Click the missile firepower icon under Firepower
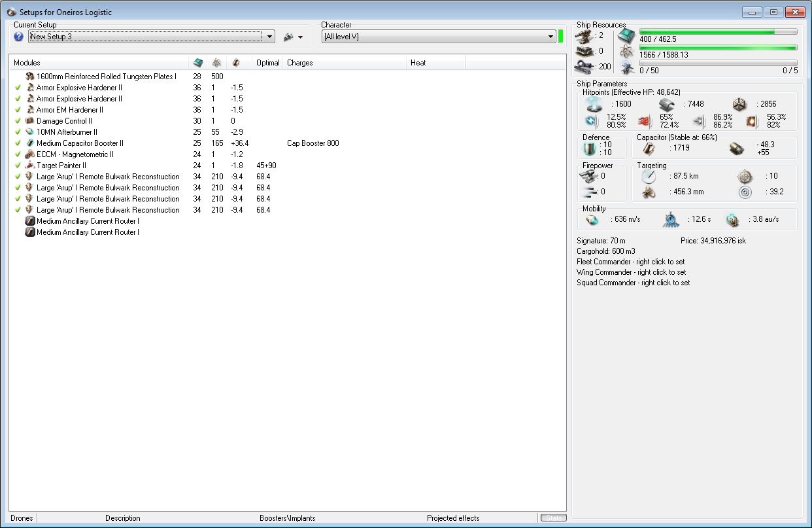The height and width of the screenshot is (528, 812). pos(590,192)
